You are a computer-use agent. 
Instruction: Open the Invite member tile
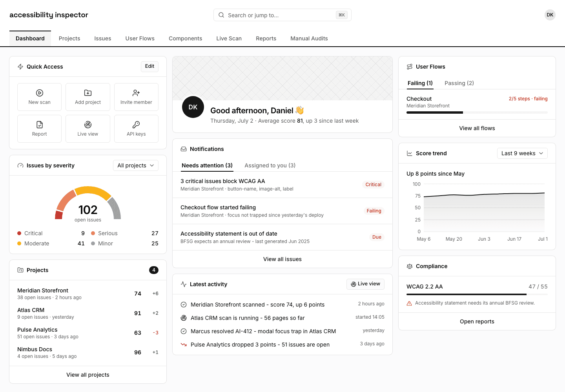click(x=136, y=97)
